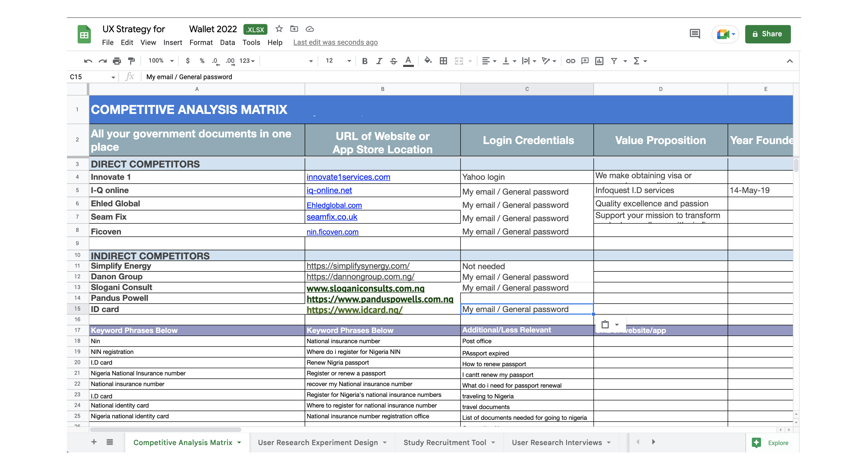Select the Google Sheets home icon
868x469 pixels.
pyautogui.click(x=84, y=34)
